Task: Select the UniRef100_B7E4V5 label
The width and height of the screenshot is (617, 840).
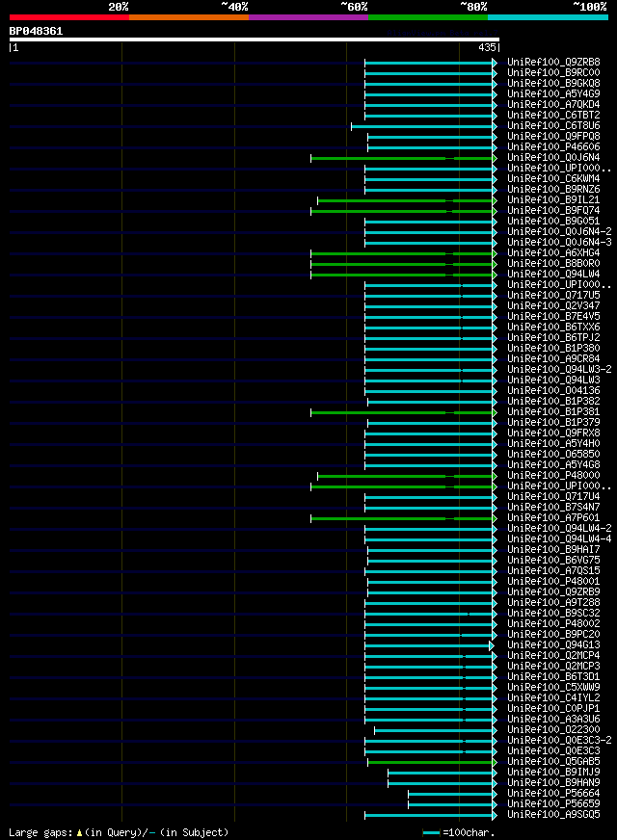Action: pos(553,317)
